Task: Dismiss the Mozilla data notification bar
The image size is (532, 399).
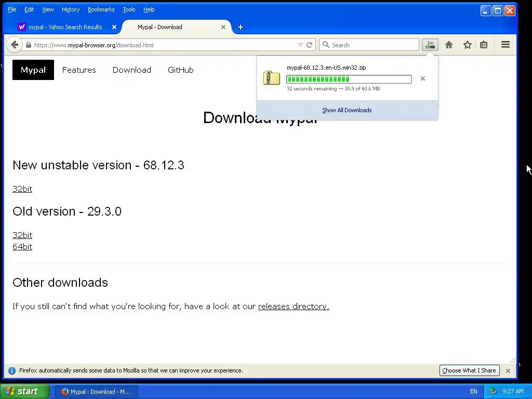Action: 508,371
